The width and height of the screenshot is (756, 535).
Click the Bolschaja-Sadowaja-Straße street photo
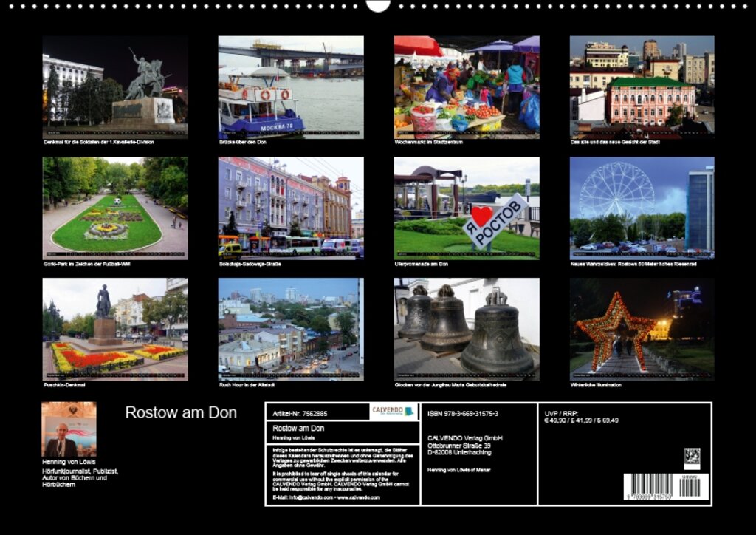(291, 208)
